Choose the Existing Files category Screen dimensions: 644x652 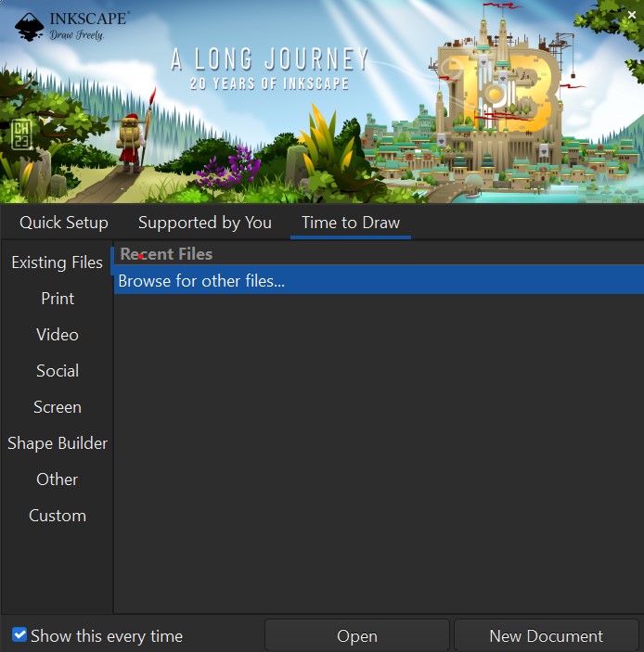pyautogui.click(x=57, y=262)
